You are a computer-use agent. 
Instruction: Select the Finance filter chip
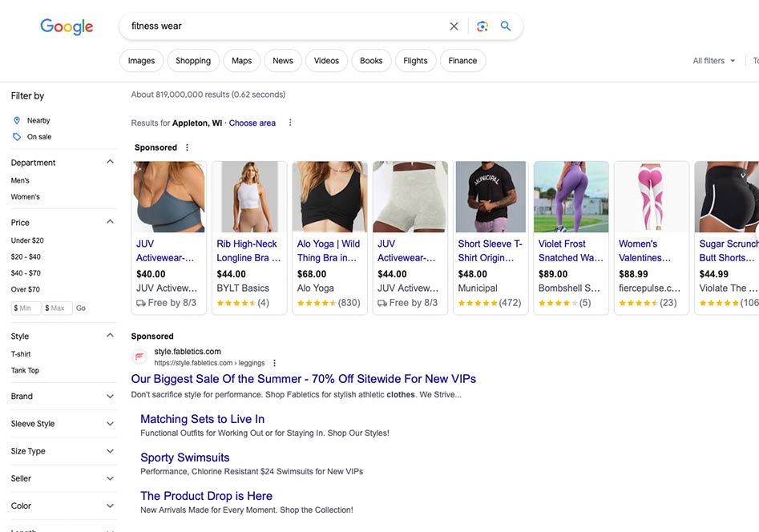pyautogui.click(x=462, y=61)
